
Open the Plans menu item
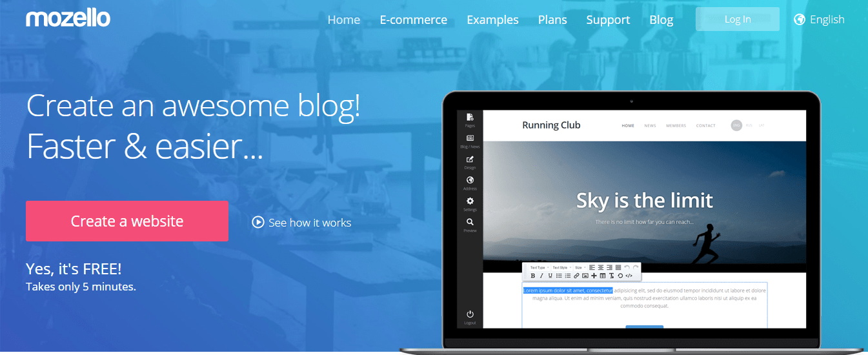point(552,20)
